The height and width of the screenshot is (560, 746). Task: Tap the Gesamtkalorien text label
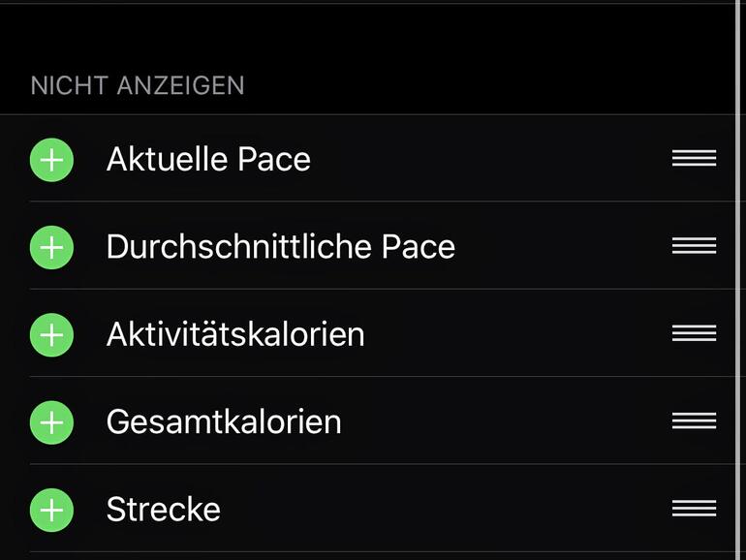pyautogui.click(x=224, y=422)
